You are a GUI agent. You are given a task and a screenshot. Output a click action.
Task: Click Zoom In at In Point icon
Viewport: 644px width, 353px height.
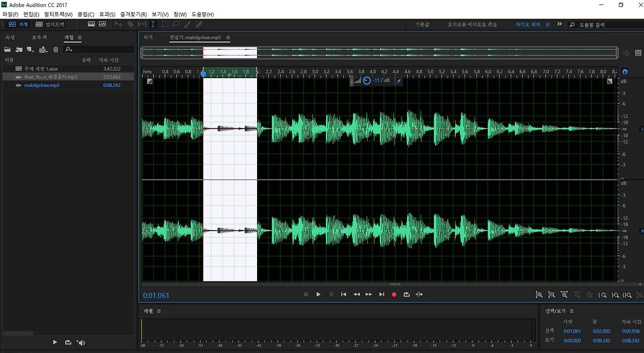click(602, 295)
